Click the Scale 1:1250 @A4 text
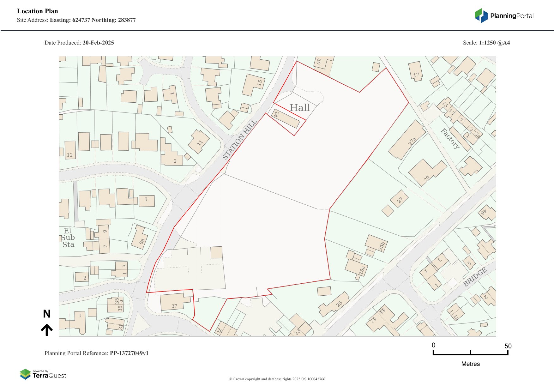 [x=486, y=43]
